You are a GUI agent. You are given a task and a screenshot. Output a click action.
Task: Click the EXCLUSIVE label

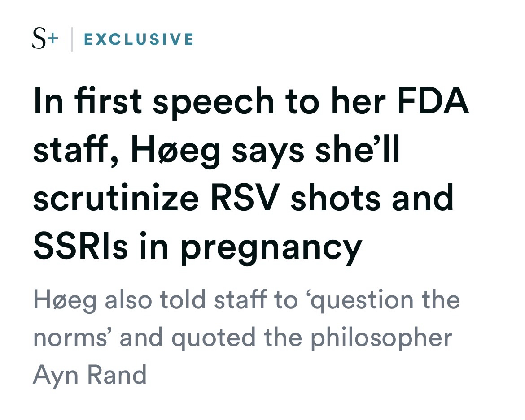tap(139, 39)
